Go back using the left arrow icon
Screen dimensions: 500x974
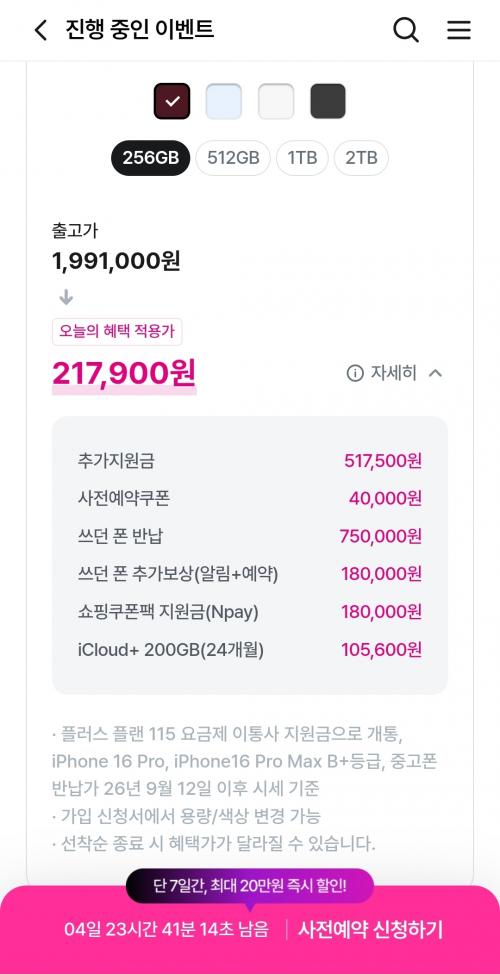40,30
